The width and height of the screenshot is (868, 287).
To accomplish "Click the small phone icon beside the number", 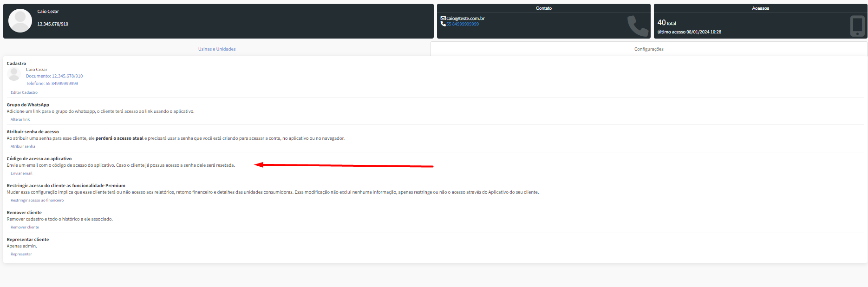I will (443, 24).
